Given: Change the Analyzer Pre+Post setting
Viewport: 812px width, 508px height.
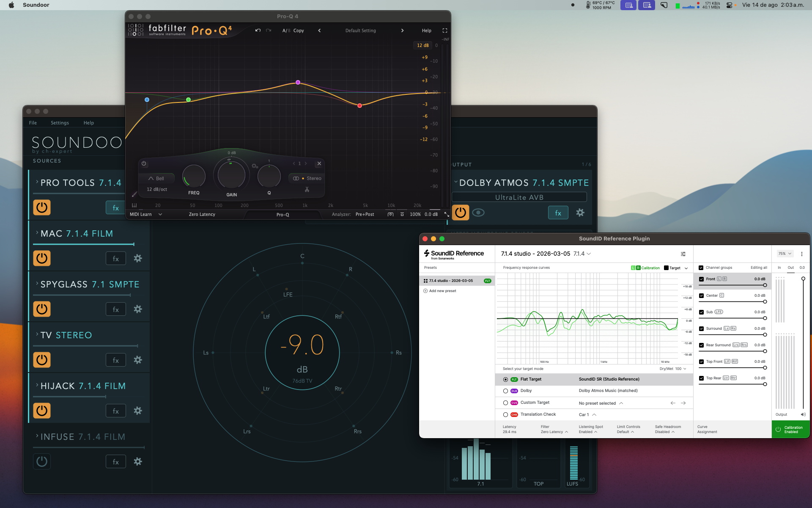Looking at the screenshot, I should pos(365,215).
